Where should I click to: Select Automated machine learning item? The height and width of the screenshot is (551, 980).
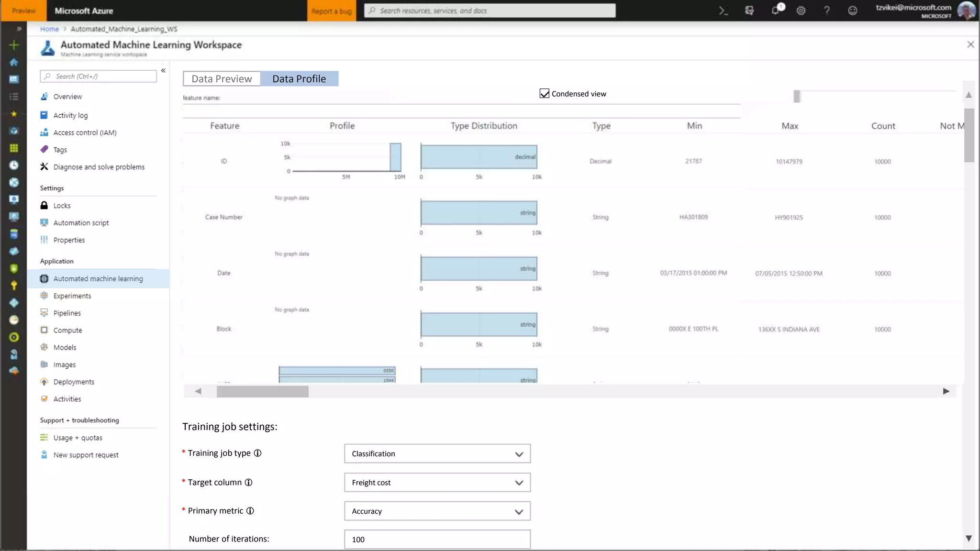(x=98, y=279)
